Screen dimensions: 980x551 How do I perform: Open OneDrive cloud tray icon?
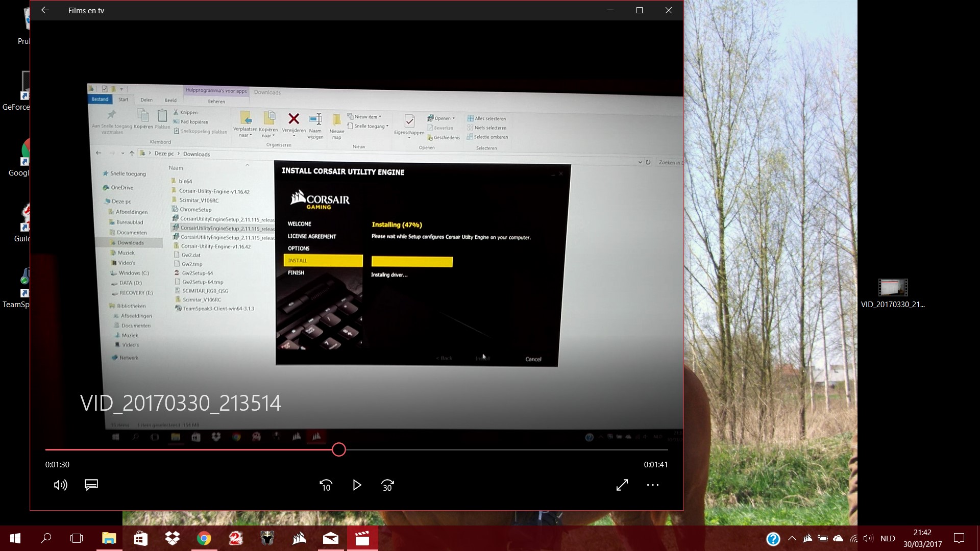point(838,538)
